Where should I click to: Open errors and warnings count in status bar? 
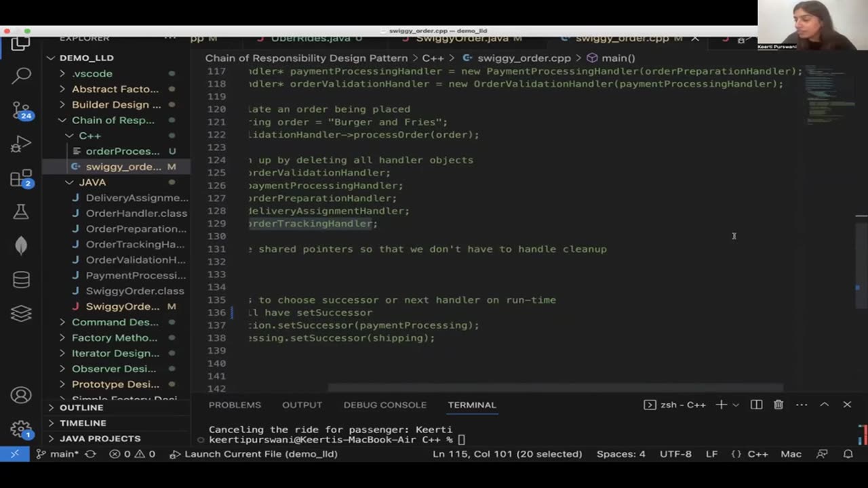click(x=132, y=454)
